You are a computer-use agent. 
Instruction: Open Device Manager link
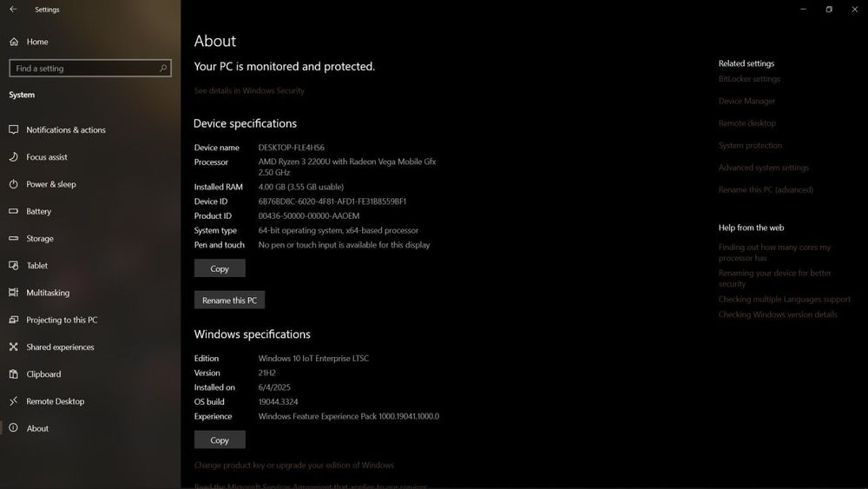click(x=746, y=101)
